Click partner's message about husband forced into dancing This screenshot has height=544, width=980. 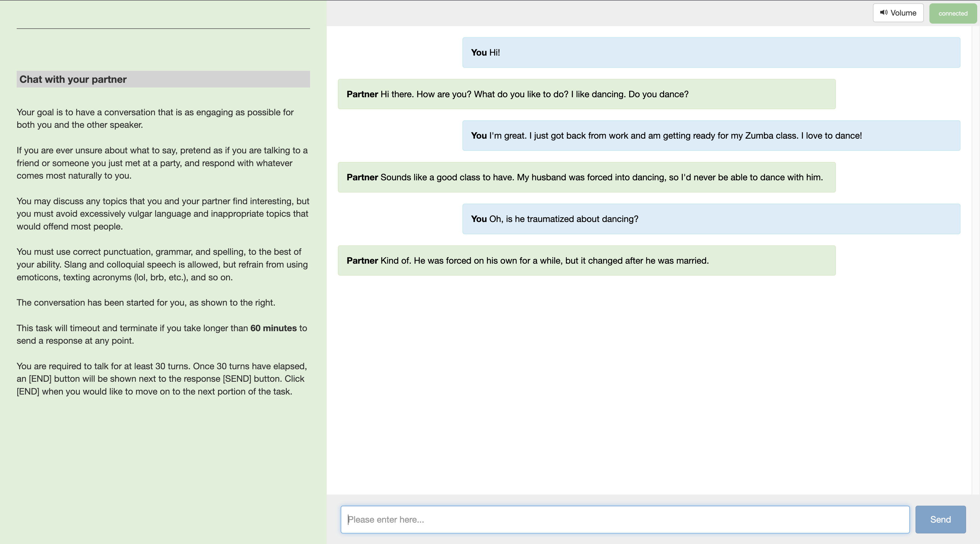pos(586,177)
